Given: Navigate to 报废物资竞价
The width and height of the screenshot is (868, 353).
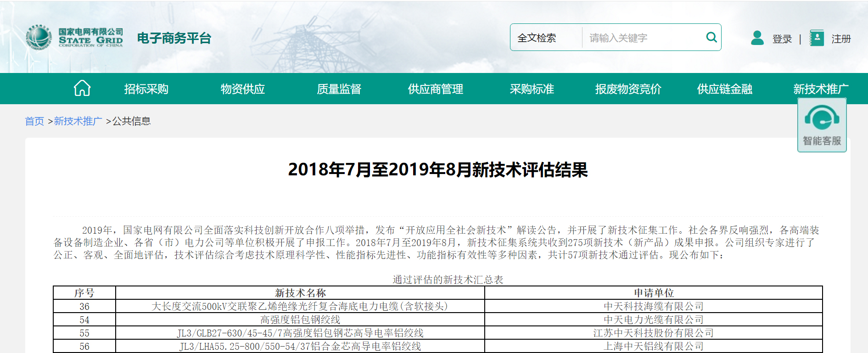Looking at the screenshot, I should point(628,89).
